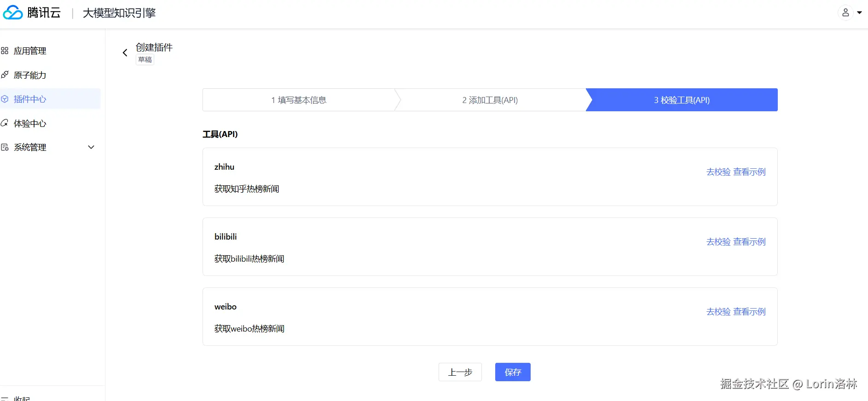
Task: Click the zhihu tool name
Action: (224, 167)
